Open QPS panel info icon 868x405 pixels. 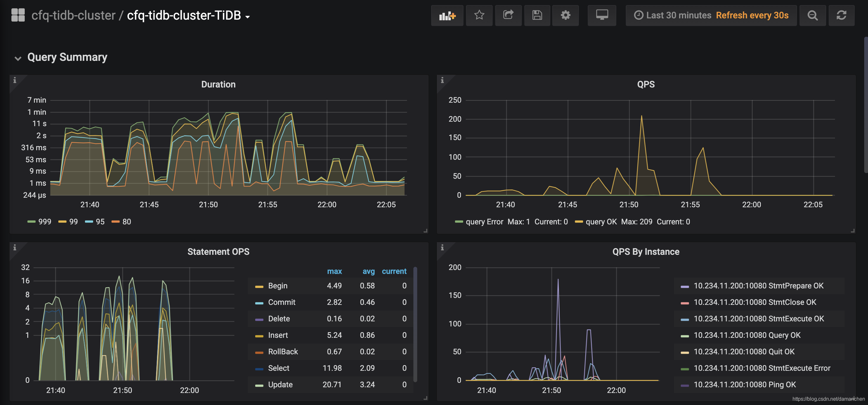(442, 80)
